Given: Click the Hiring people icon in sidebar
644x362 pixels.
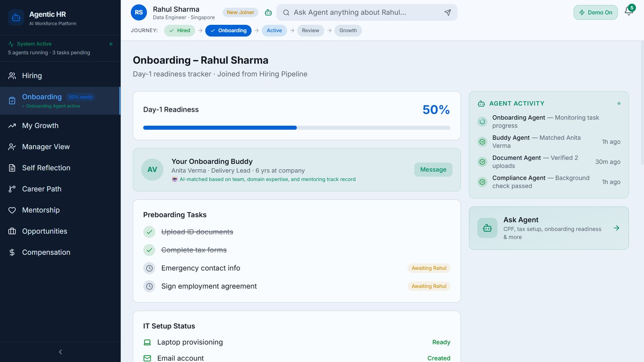Looking at the screenshot, I should click(12, 76).
